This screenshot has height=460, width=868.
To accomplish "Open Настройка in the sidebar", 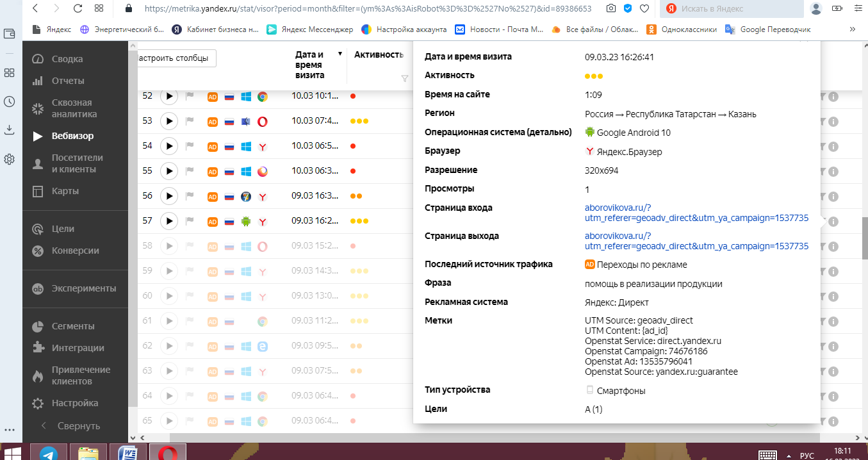I will coord(76,403).
